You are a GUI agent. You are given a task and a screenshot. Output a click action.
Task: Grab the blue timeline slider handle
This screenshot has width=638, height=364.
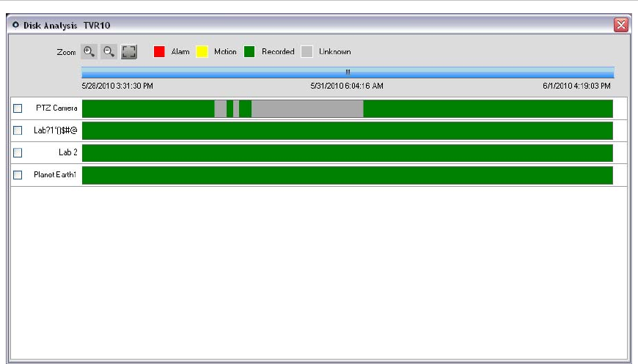click(x=348, y=73)
